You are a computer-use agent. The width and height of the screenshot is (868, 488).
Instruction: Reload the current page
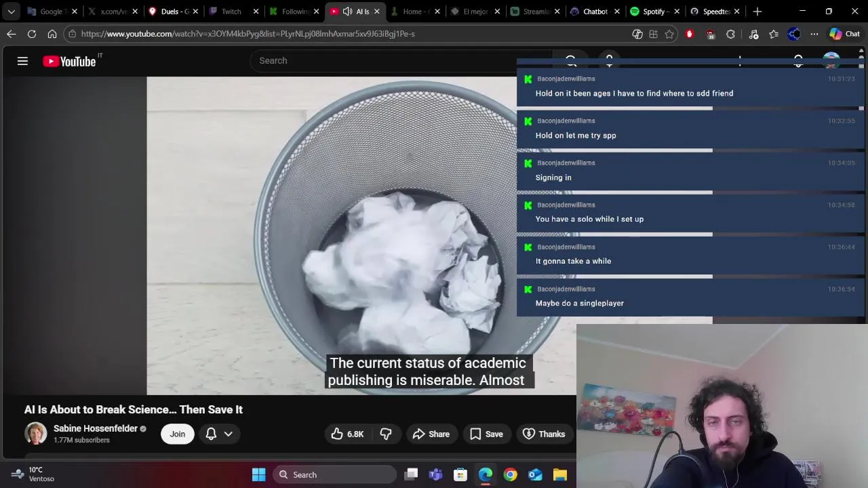(x=32, y=34)
